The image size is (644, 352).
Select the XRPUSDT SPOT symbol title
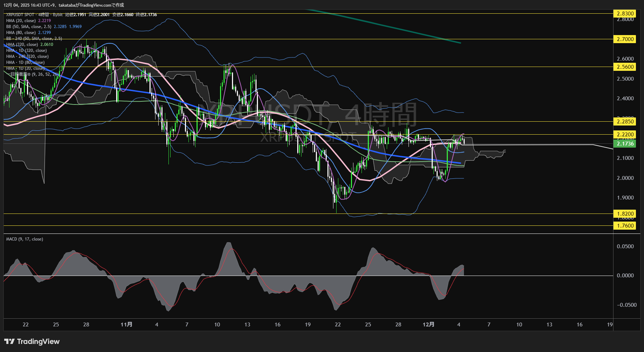[x=20, y=15]
